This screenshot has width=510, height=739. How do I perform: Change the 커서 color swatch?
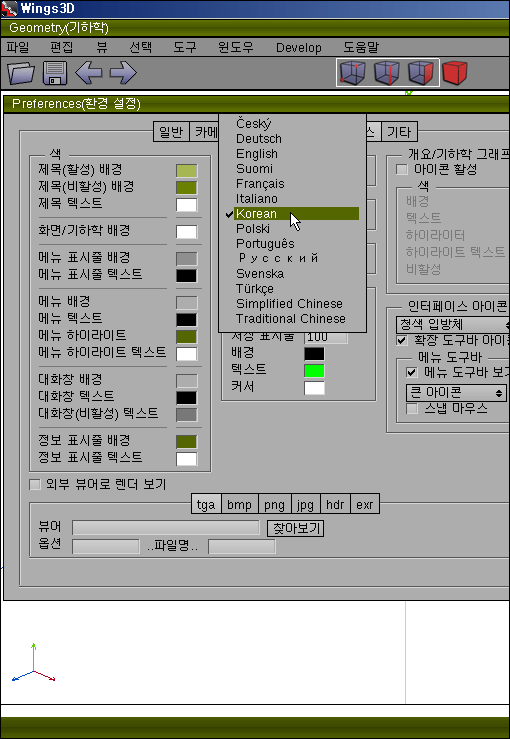[x=314, y=388]
